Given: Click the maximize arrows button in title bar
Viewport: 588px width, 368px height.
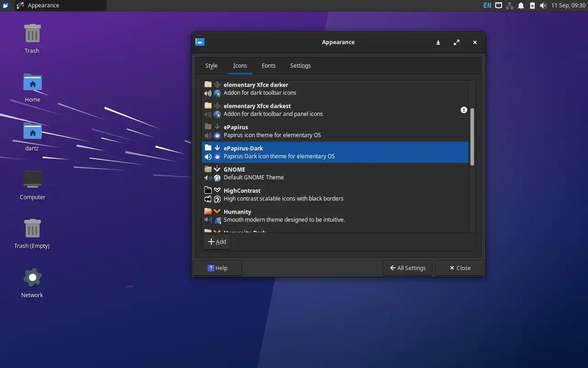Looking at the screenshot, I should (457, 42).
